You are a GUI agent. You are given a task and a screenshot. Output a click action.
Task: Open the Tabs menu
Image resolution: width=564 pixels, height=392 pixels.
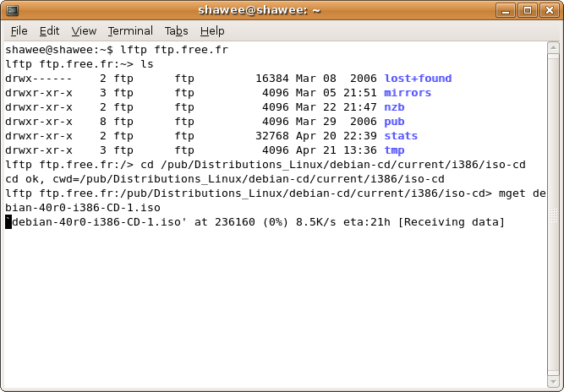tap(176, 31)
